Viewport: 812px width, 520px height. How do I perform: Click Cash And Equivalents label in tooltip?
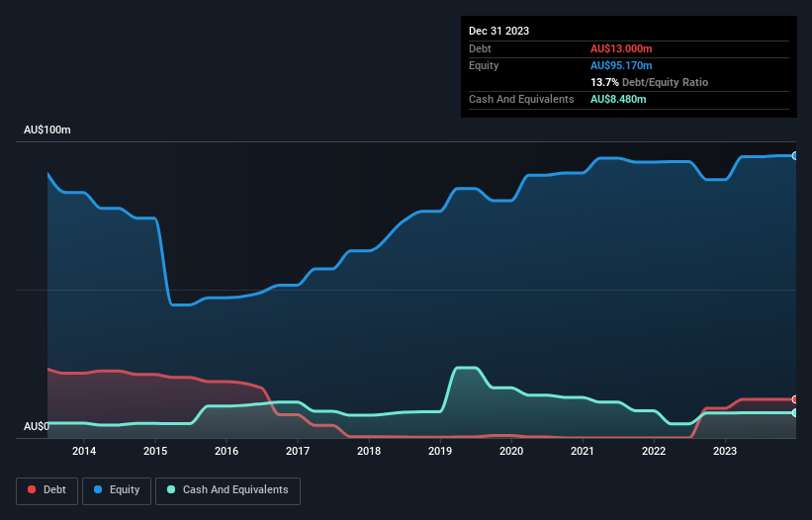[x=521, y=99]
